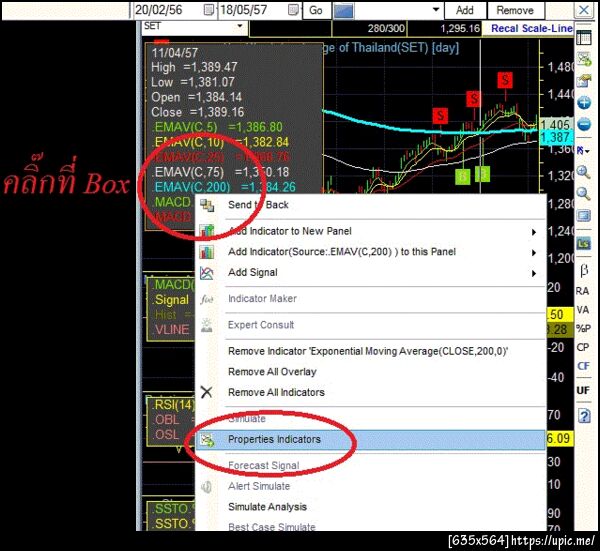Click the EMAV(C,10) legend entry
Screen dimensions: 600x551
[220, 142]
